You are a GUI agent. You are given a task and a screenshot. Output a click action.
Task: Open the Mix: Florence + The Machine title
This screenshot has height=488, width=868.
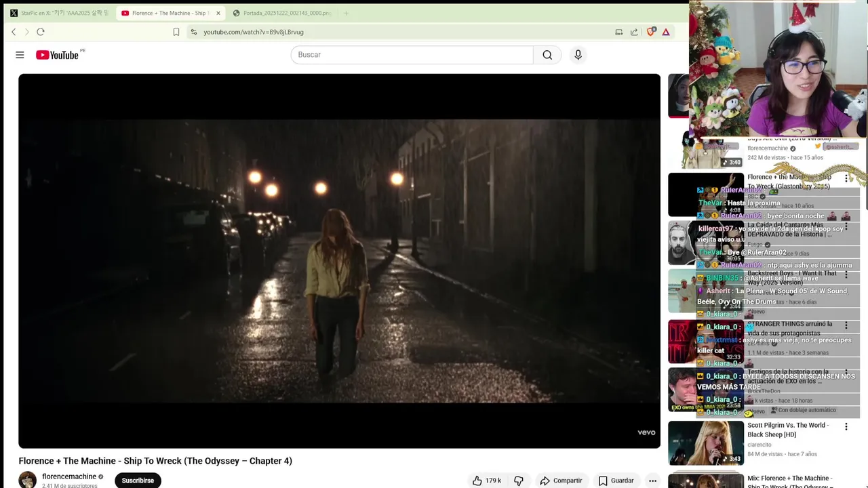(x=790, y=482)
